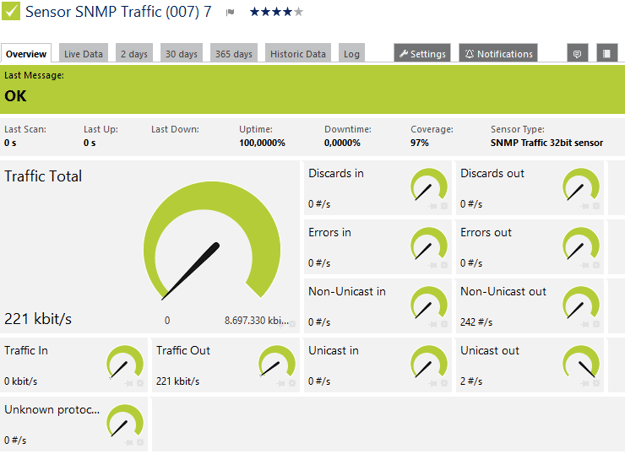Click the green sensor status checkmark icon
The width and height of the screenshot is (625, 454).
coord(10,10)
